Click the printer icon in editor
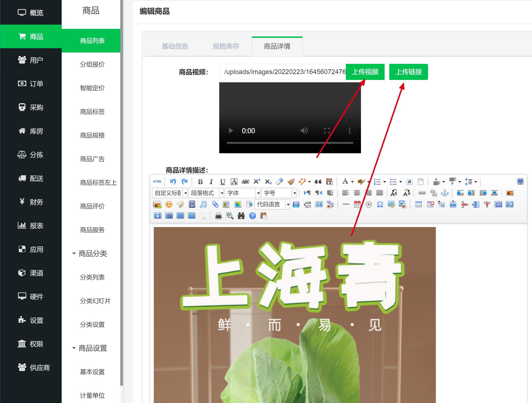This screenshot has height=403, width=532. [218, 216]
